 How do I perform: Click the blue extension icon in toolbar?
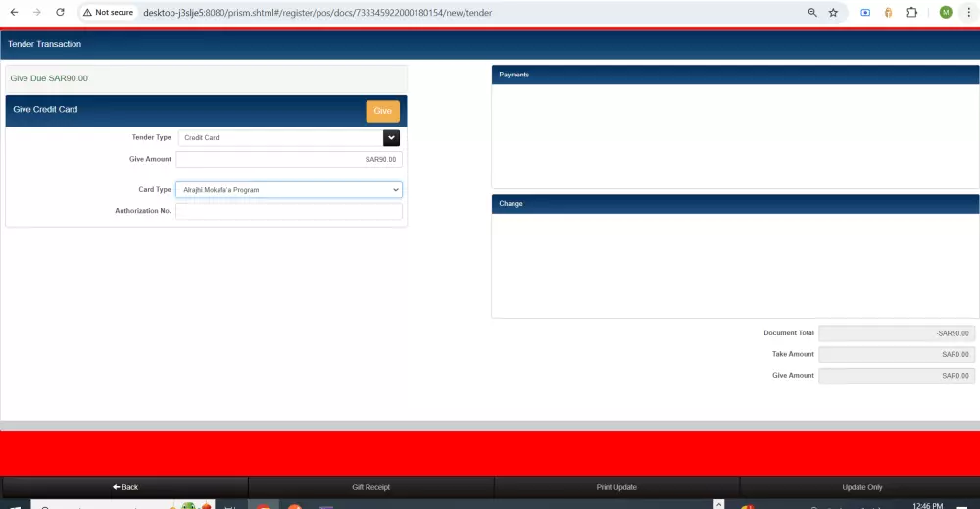(x=865, y=12)
